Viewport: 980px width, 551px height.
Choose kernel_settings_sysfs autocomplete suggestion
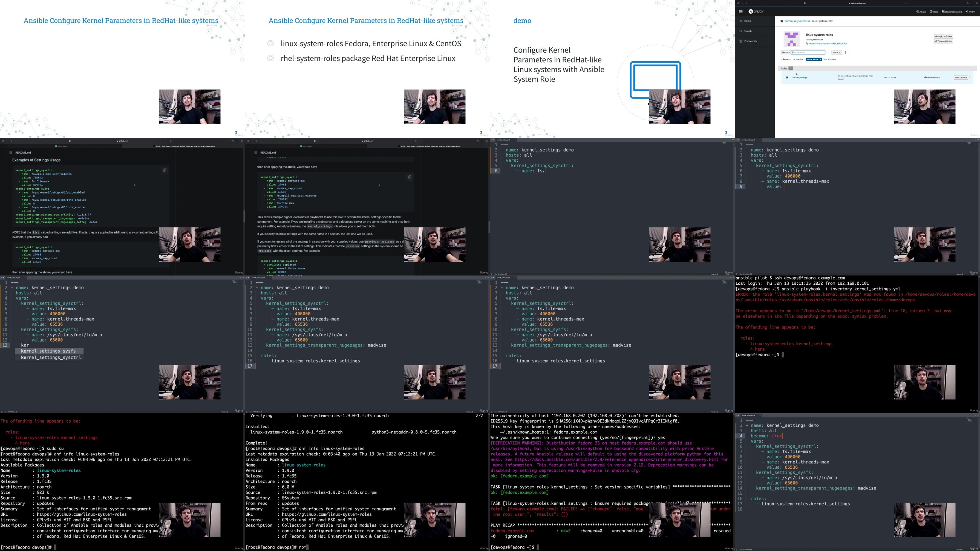coord(49,351)
